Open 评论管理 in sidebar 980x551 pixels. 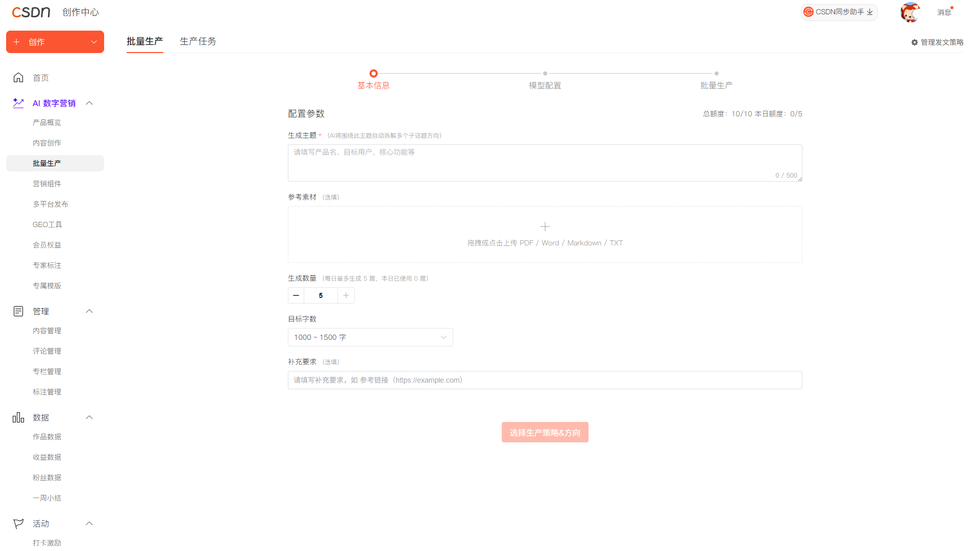[47, 351]
